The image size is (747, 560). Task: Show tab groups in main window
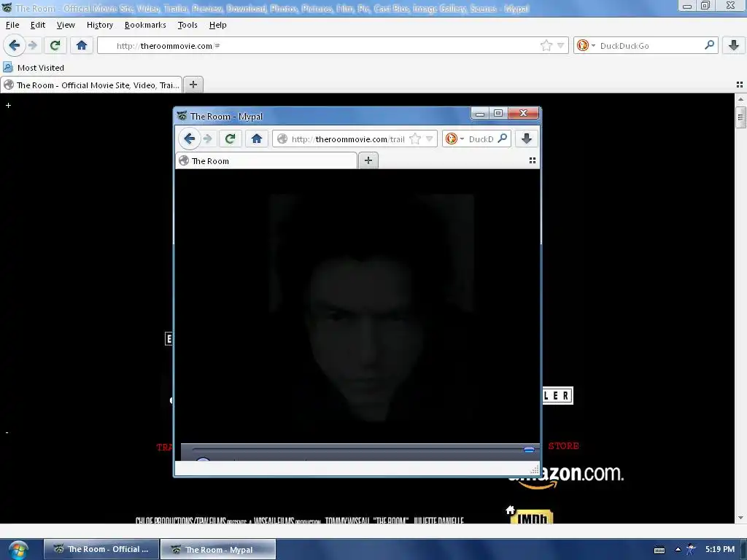(x=740, y=85)
